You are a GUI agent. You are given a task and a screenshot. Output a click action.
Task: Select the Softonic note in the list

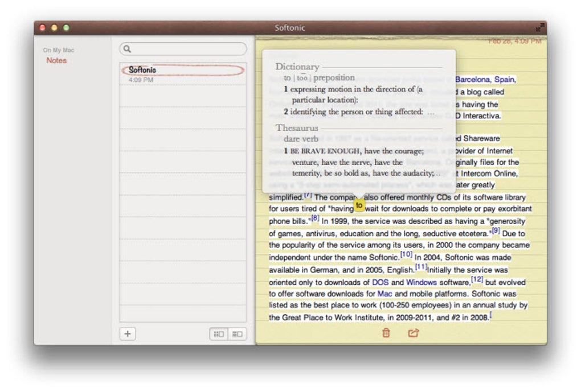click(183, 73)
